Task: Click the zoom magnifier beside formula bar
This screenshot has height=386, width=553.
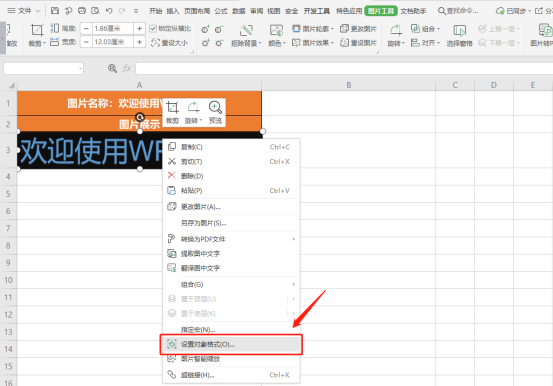Action: pyautogui.click(x=112, y=68)
